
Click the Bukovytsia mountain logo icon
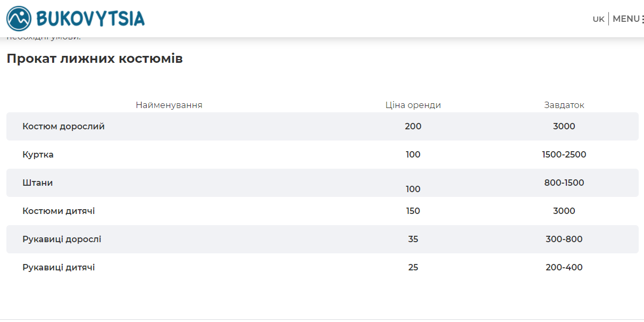coord(19,19)
